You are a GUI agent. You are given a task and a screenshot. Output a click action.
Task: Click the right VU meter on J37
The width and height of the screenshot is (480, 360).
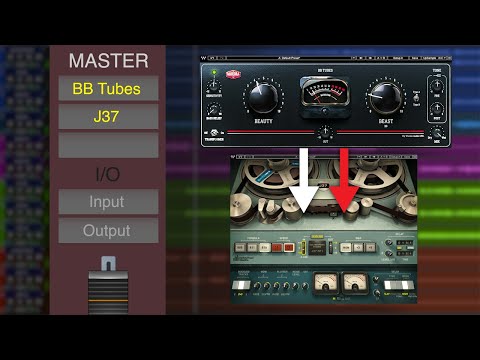tap(356, 282)
